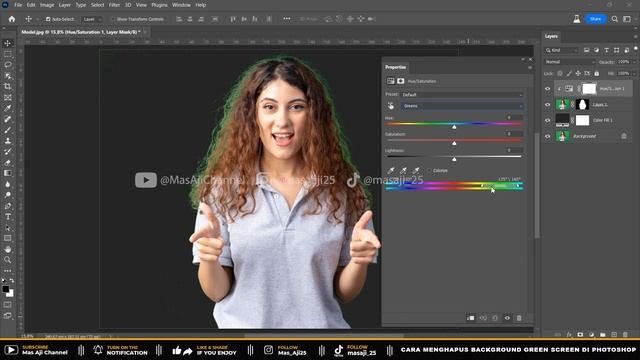Image resolution: width=640 pixels, height=360 pixels.
Task: Select the Subtract from Sample eyedropper
Action: point(416,170)
